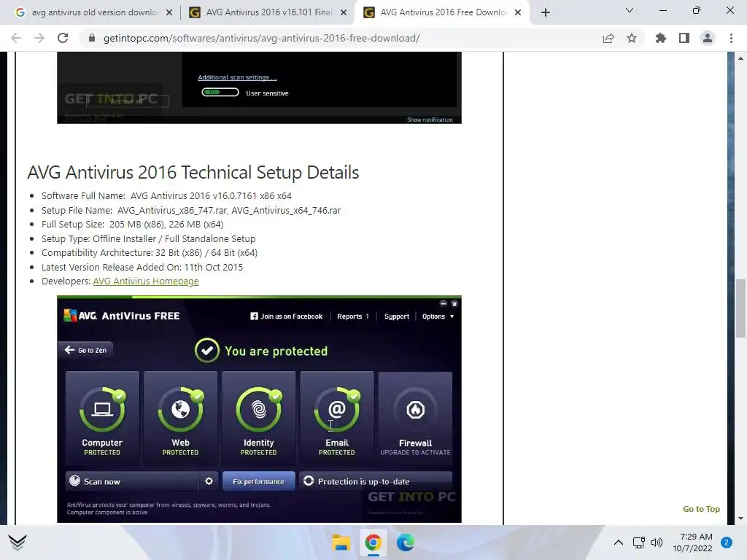Click Go to Zen button in AVG image

[x=85, y=350]
